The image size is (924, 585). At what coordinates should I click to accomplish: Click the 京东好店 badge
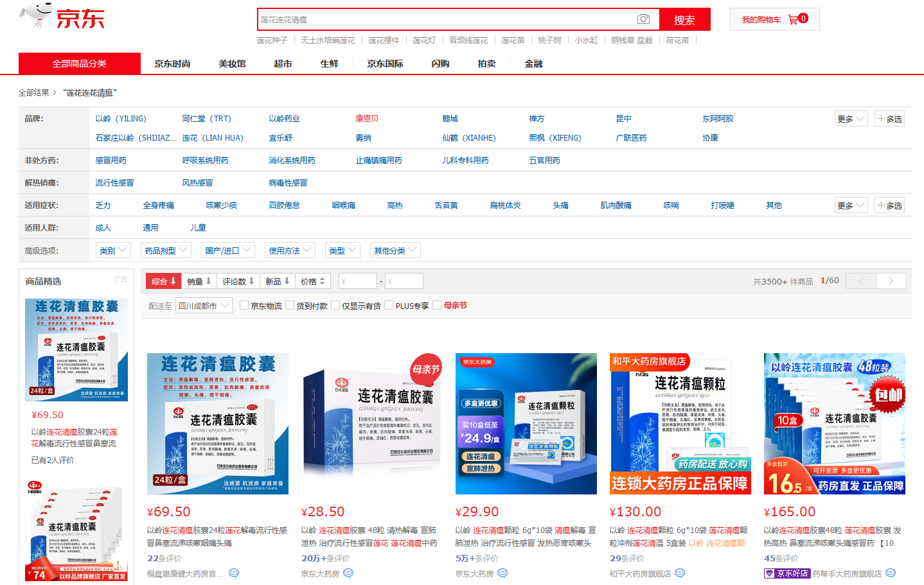click(786, 573)
